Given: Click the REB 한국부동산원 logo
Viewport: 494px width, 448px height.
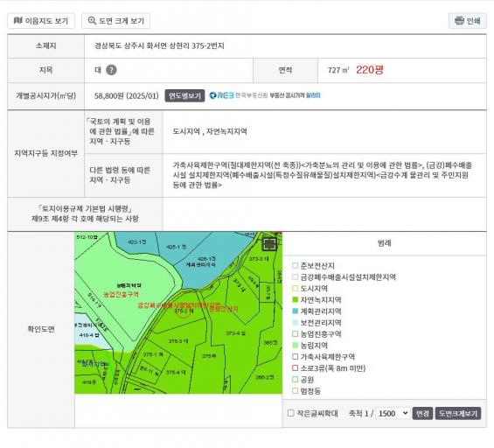Looking at the screenshot, I should pos(239,95).
